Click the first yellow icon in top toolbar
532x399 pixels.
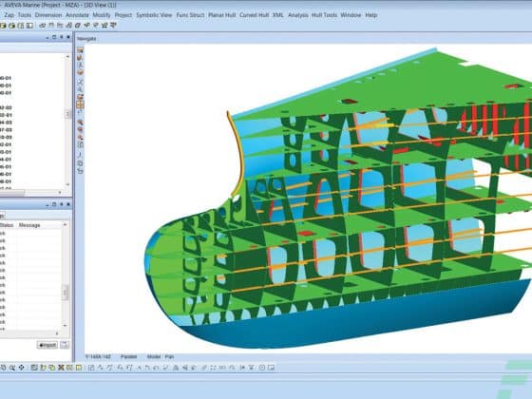pos(3,26)
